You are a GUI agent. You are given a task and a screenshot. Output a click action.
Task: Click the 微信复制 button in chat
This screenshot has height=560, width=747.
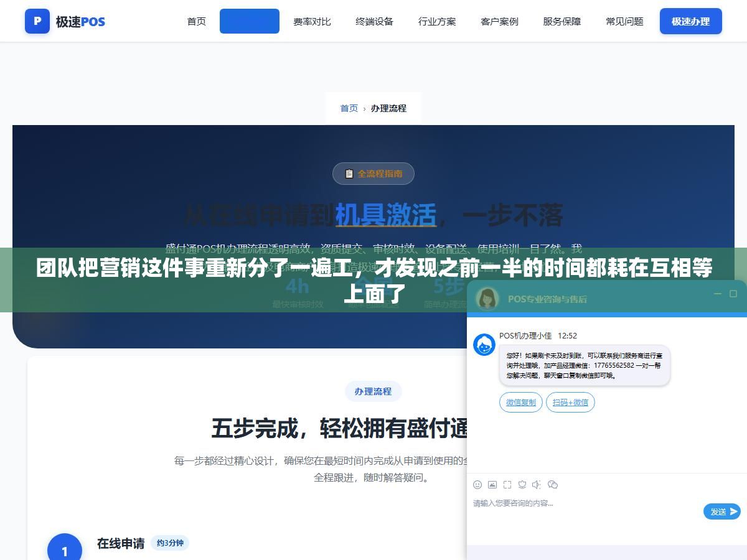coord(521,403)
